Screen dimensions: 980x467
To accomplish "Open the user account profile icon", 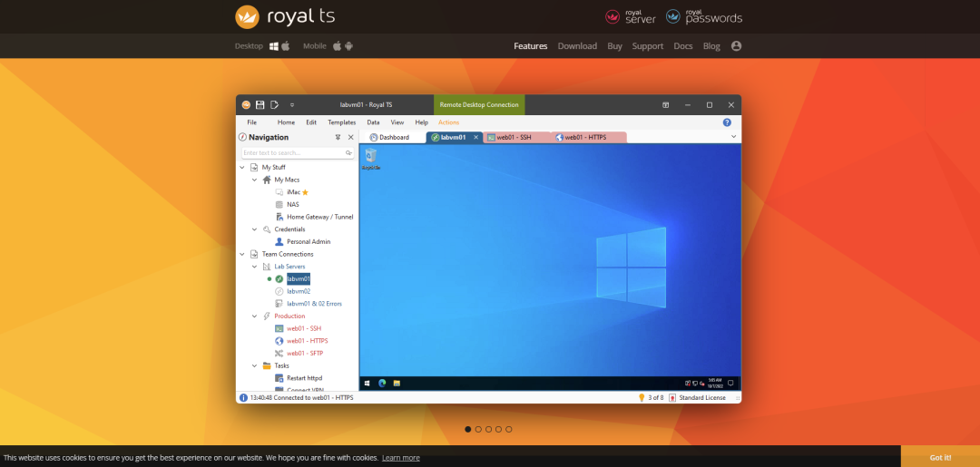I will [736, 46].
